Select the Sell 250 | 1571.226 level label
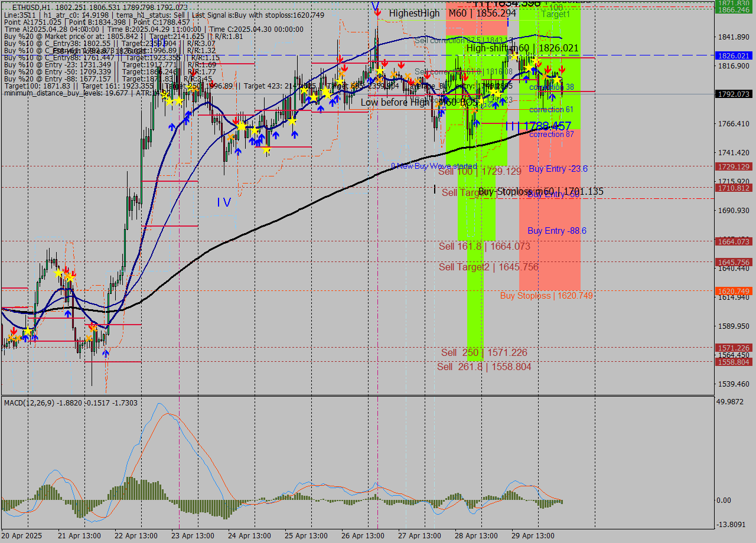756x543 pixels. (x=484, y=352)
